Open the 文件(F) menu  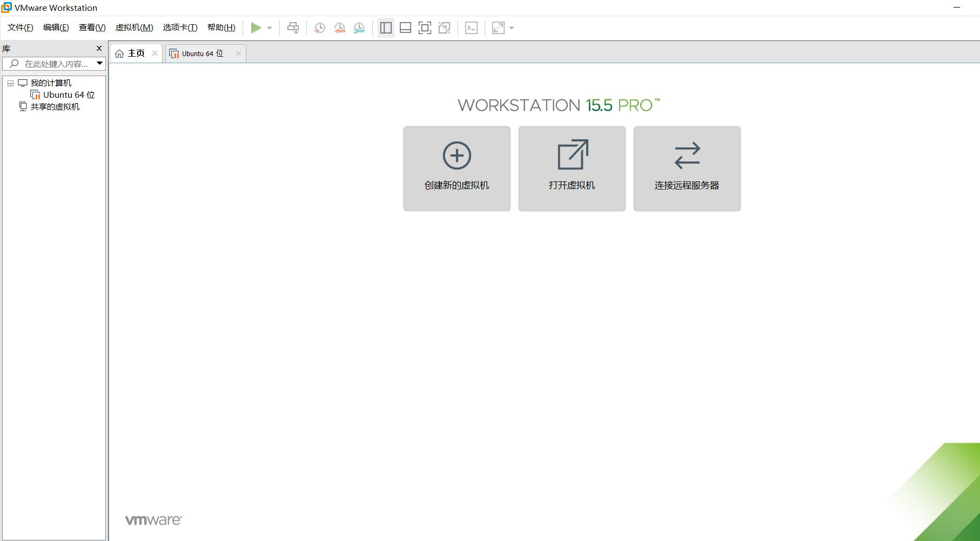(x=21, y=28)
